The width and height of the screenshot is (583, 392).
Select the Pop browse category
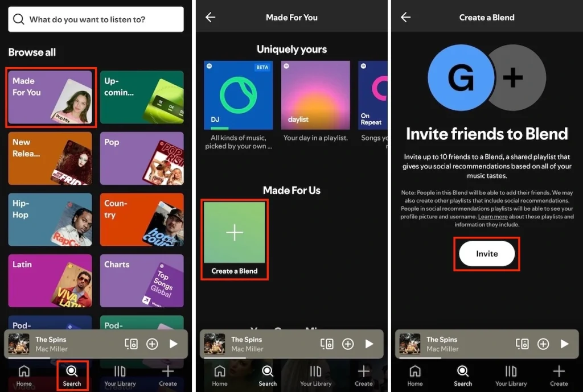(141, 158)
